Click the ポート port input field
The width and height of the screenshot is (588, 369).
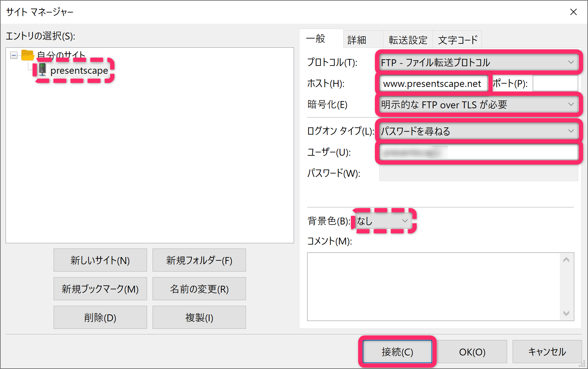(555, 83)
